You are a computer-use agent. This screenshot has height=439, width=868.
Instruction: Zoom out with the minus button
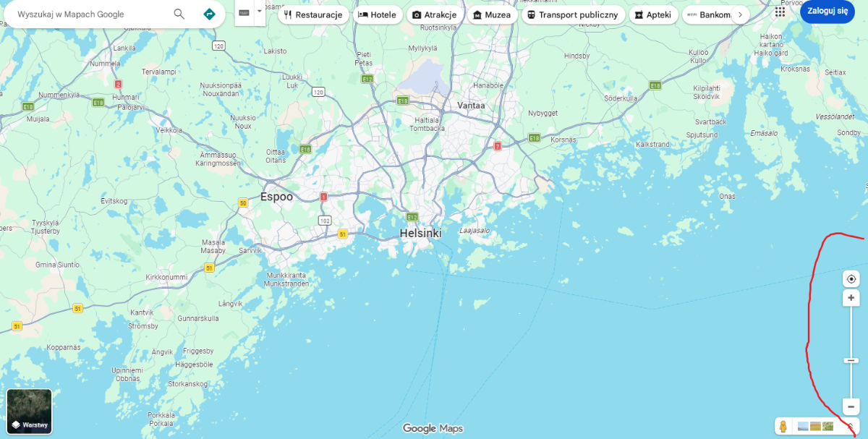pyautogui.click(x=851, y=406)
